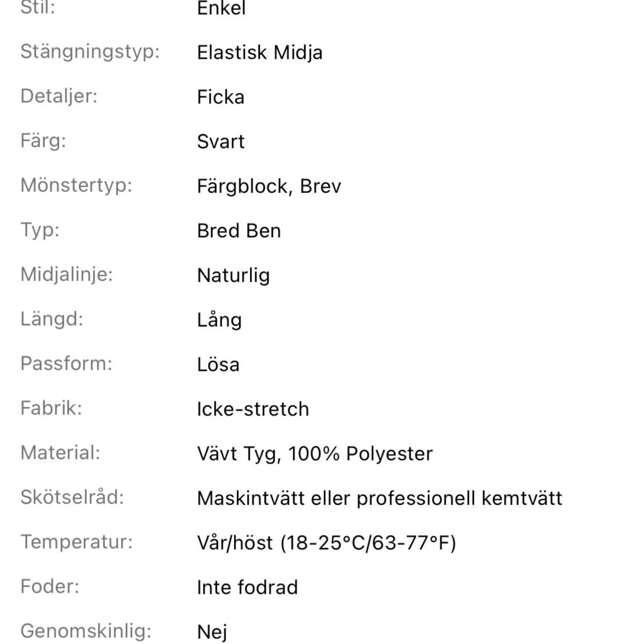The image size is (644, 644).
Task: Select the 'Naturlig' waistline value
Action: click(234, 275)
